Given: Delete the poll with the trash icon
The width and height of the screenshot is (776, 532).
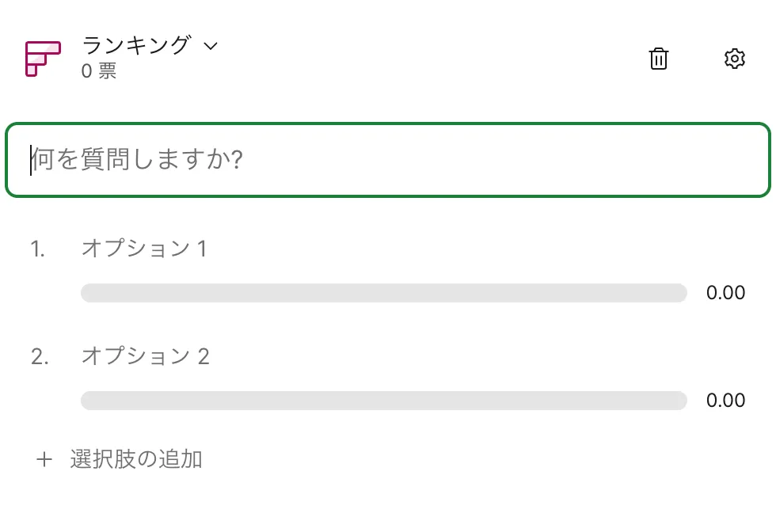Looking at the screenshot, I should (658, 59).
